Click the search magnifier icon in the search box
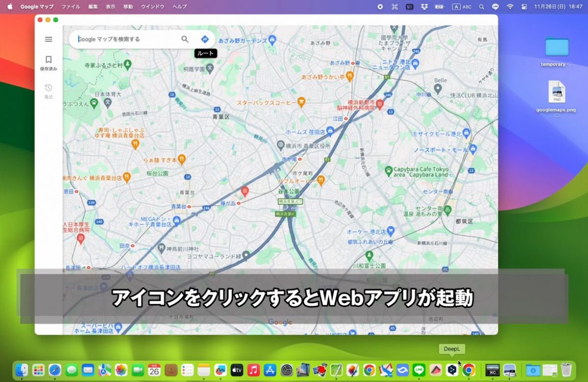 (185, 39)
